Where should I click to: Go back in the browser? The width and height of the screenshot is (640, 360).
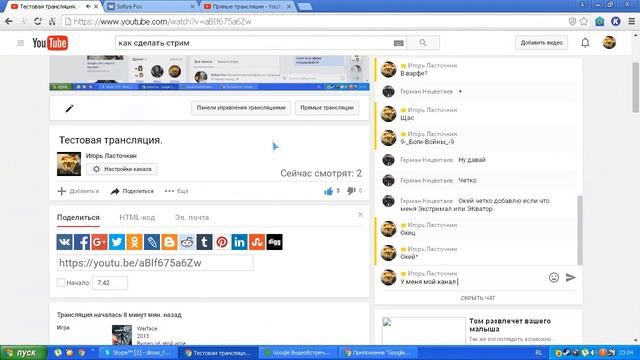click(9, 21)
